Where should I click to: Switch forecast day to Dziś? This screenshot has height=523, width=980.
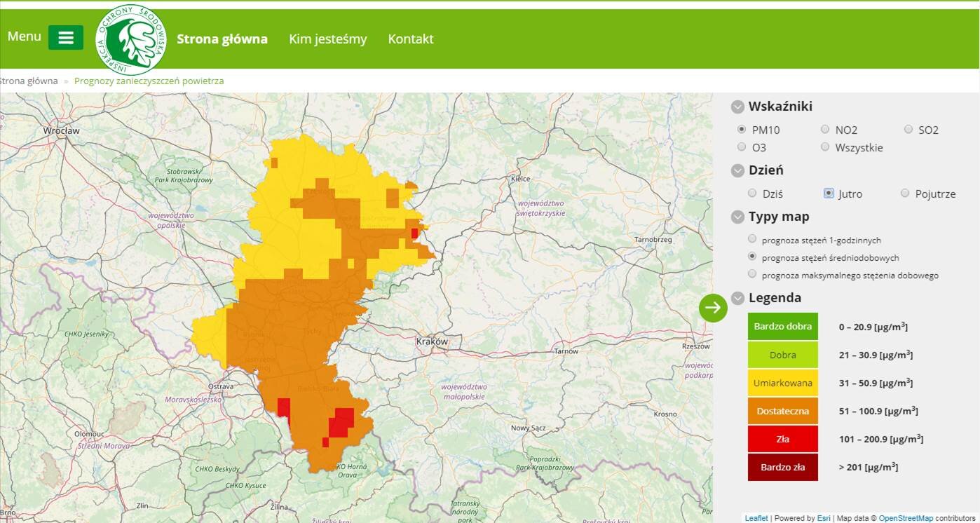pyautogui.click(x=752, y=193)
